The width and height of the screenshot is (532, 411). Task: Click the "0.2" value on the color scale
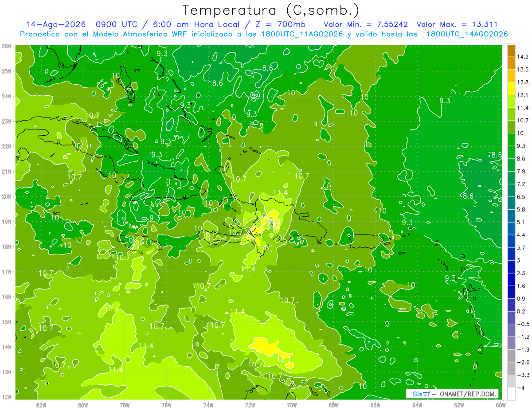[x=521, y=311]
